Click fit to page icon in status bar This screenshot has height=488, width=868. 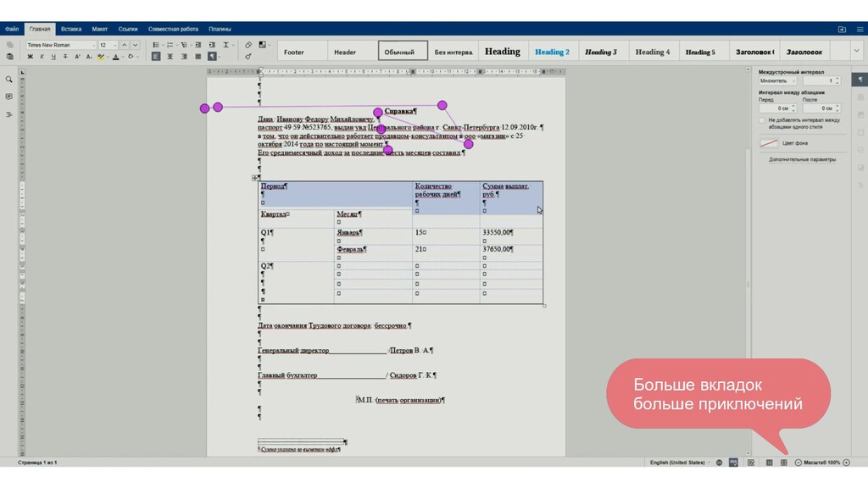click(x=770, y=463)
